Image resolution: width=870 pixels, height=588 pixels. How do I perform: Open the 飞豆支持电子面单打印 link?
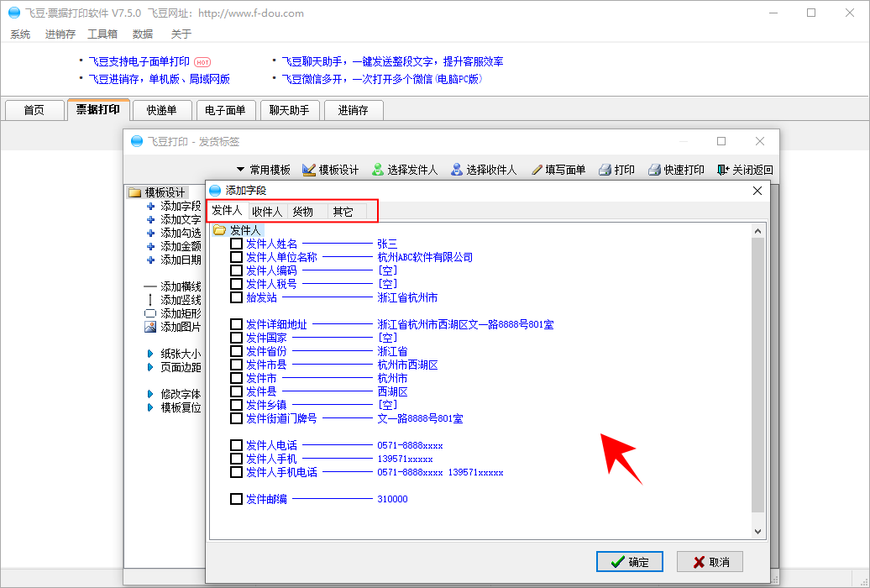tap(139, 61)
